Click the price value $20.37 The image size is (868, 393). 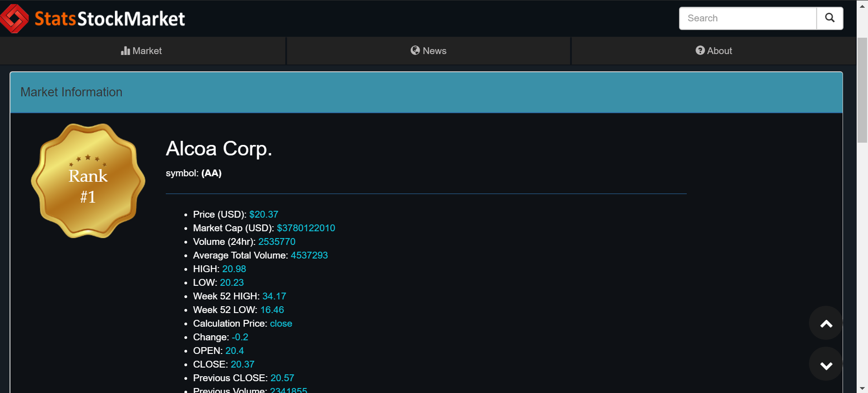[264, 214]
